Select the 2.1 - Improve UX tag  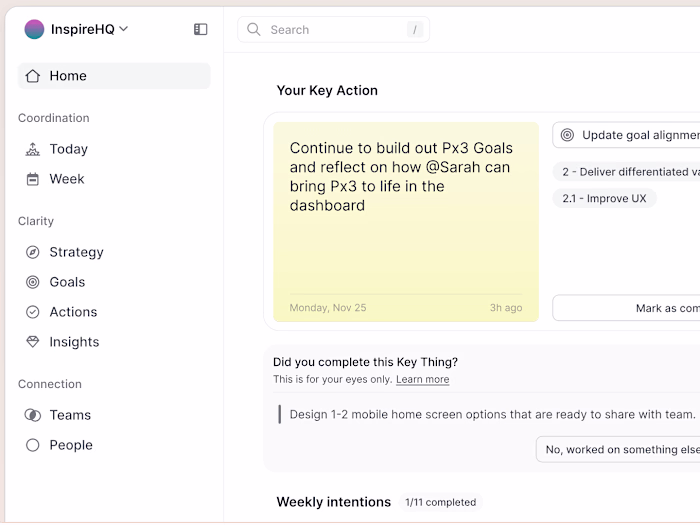pos(604,198)
